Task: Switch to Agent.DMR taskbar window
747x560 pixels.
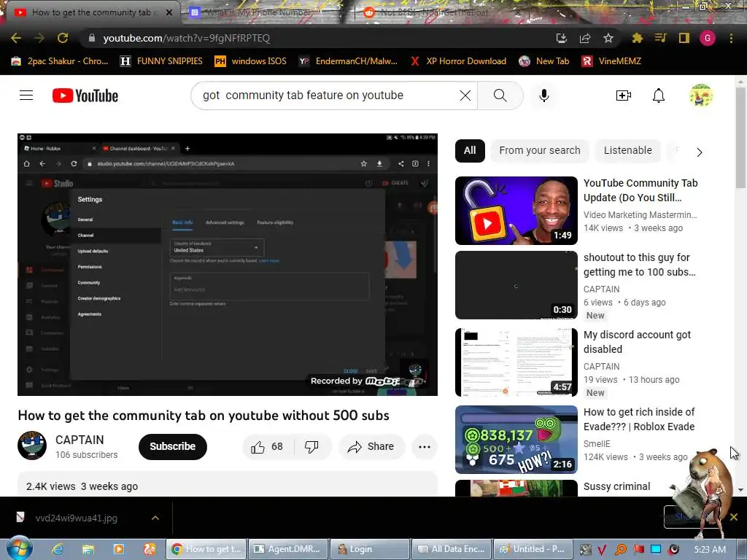Action: coord(289,549)
